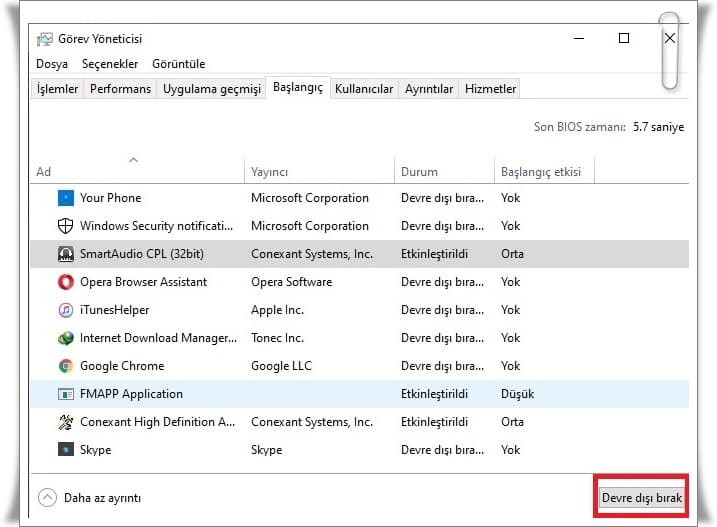Click Etkinleştirildi status in FMAPP row
The width and height of the screenshot is (717, 527).
(434, 394)
